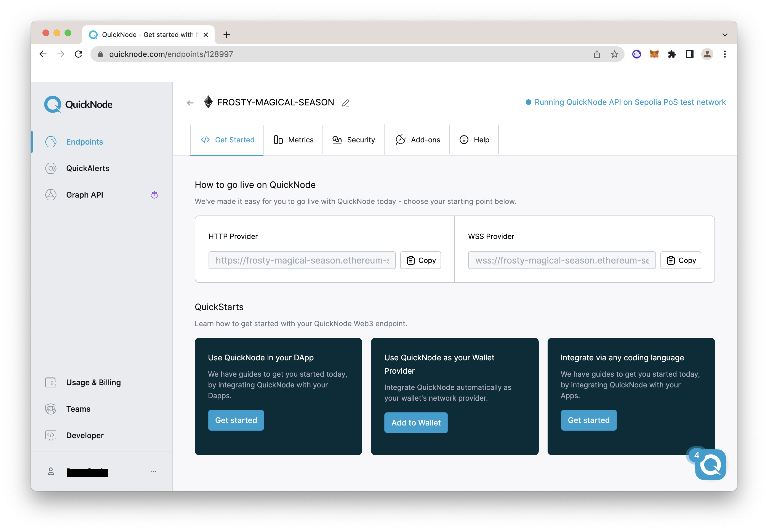Copy the HTTP Provider URL

click(x=420, y=260)
